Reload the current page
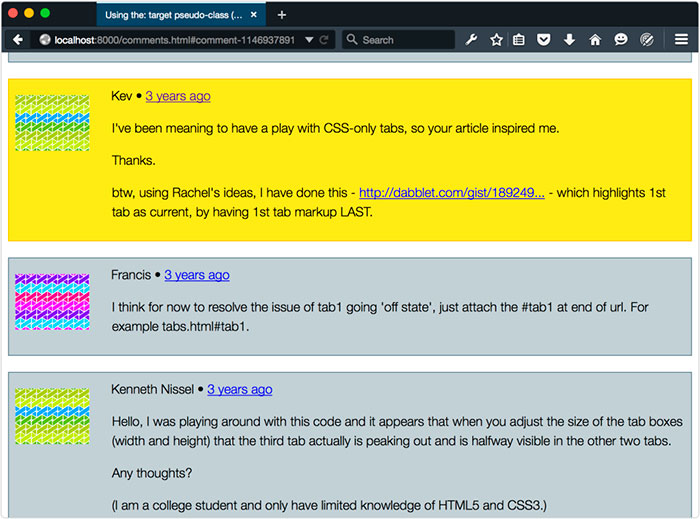 point(323,40)
